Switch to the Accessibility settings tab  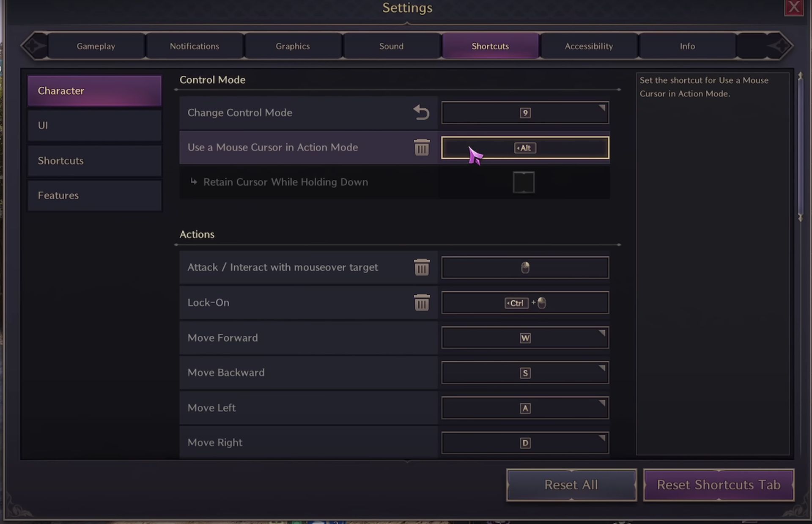(589, 46)
